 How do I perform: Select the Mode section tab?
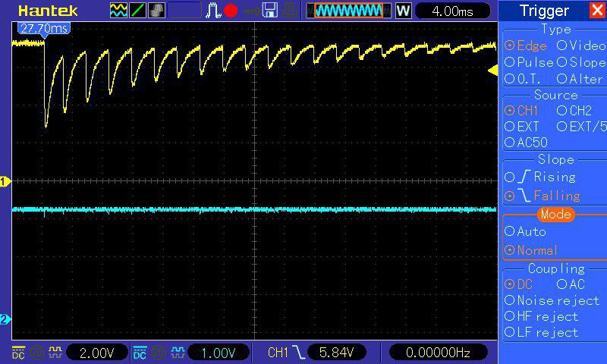tap(556, 215)
